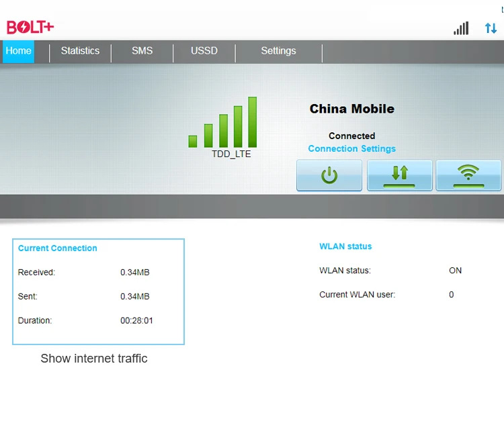Click the China Mobile operator name
Screen dimensions: 504x423
(352, 109)
